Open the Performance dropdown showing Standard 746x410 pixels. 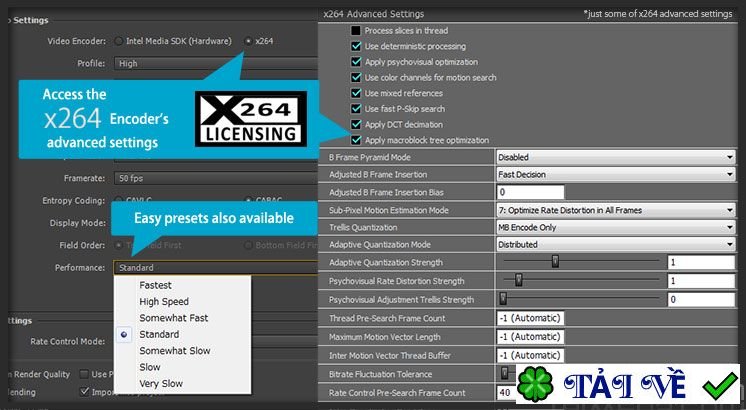click(x=216, y=268)
